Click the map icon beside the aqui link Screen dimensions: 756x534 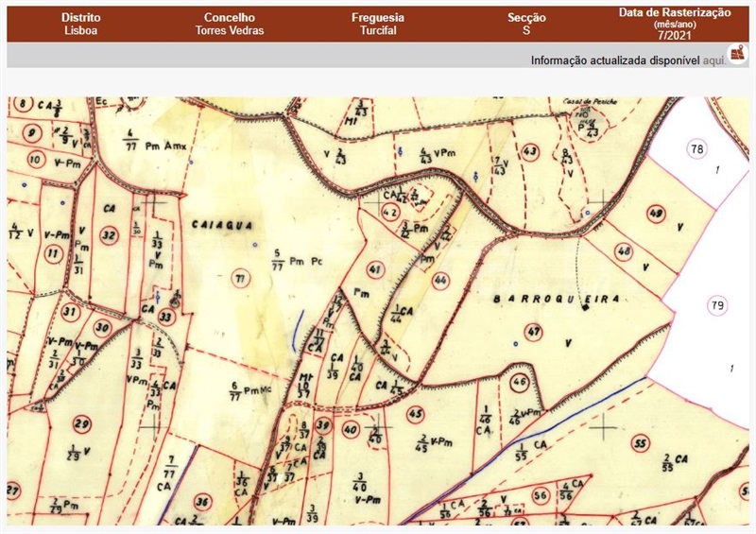[736, 55]
